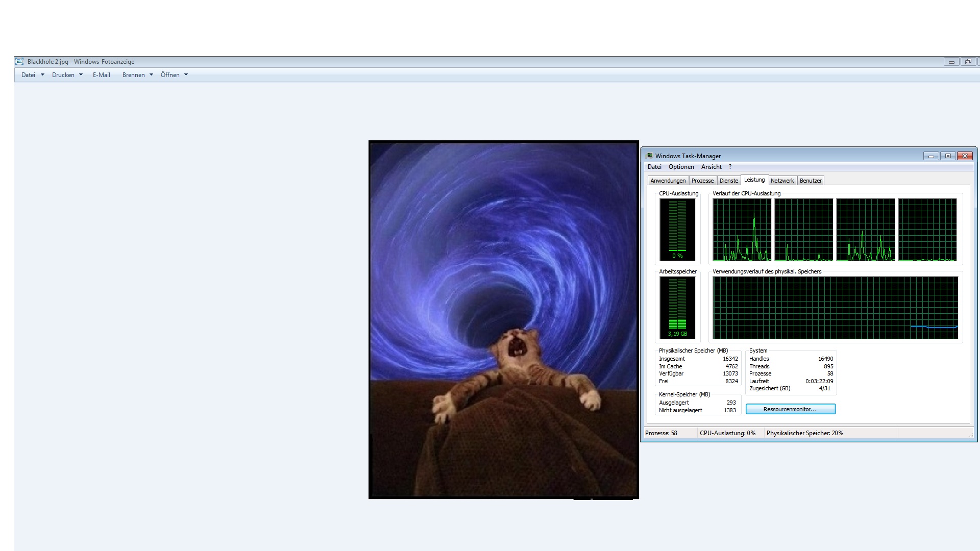Click the Arbeitsspeicher usage meter
Viewport: 980px width, 551px height.
coord(677,307)
